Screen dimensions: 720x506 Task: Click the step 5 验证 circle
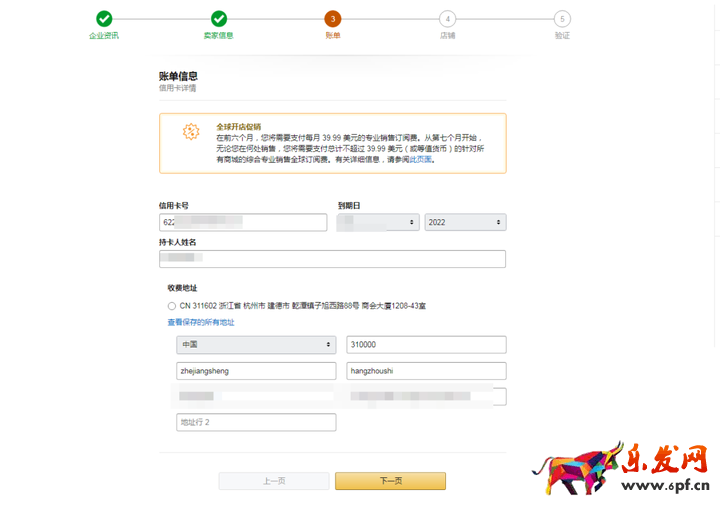[562, 19]
